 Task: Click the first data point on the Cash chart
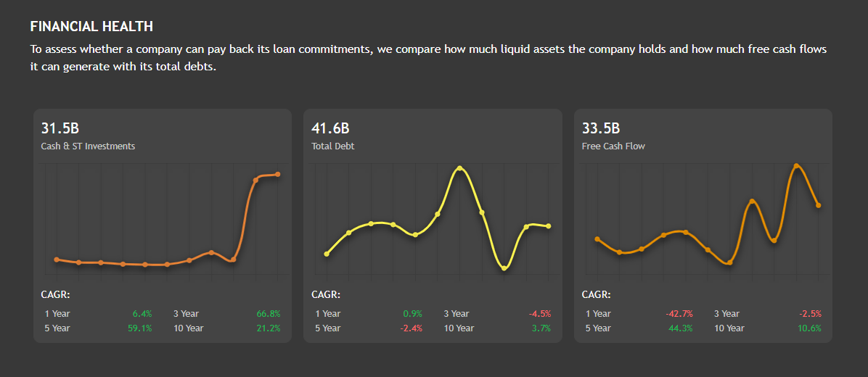(x=57, y=259)
